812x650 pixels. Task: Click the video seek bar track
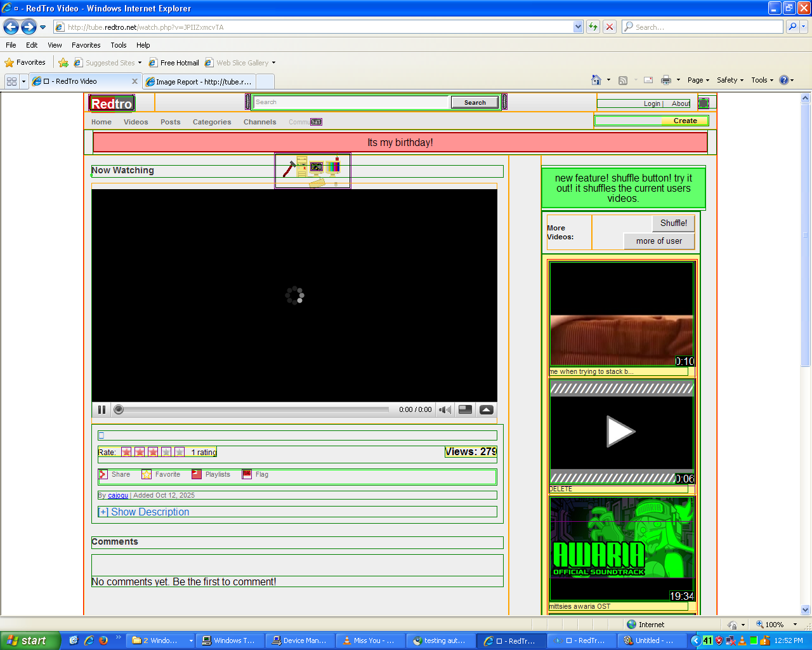(254, 409)
